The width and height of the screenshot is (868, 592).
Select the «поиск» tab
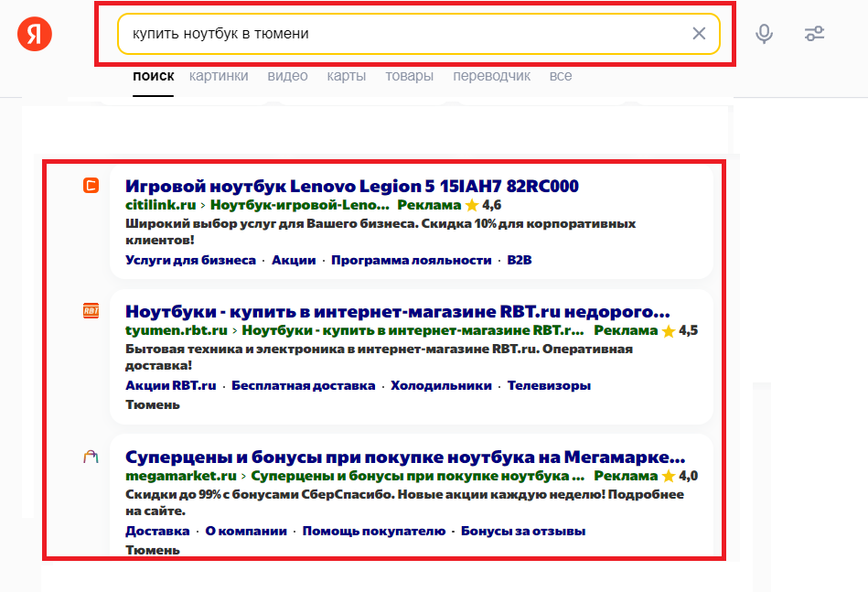pos(154,76)
